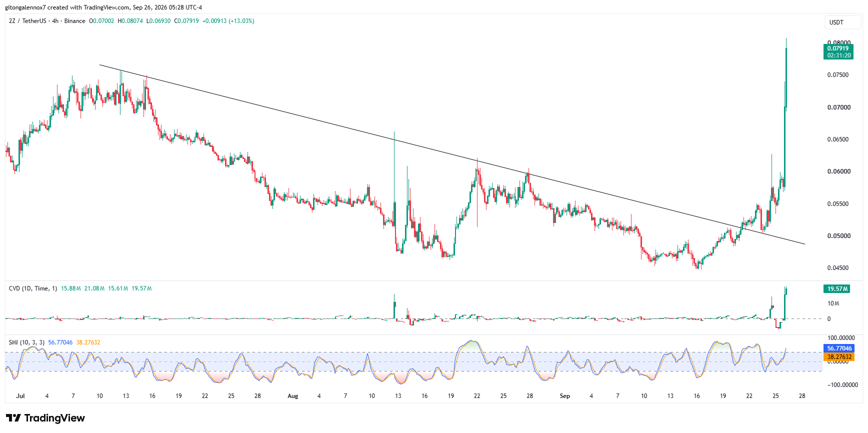Click the 0.05000 price axis label

pyautogui.click(x=838, y=236)
